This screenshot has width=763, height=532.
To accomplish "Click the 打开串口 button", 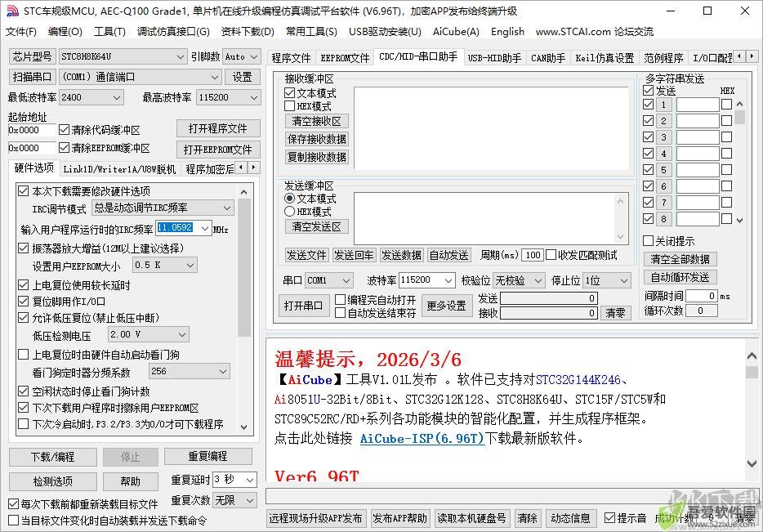I will 304,306.
